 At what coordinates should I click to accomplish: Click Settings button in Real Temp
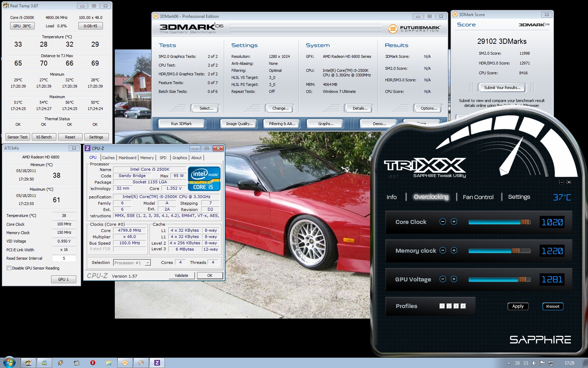click(x=96, y=137)
